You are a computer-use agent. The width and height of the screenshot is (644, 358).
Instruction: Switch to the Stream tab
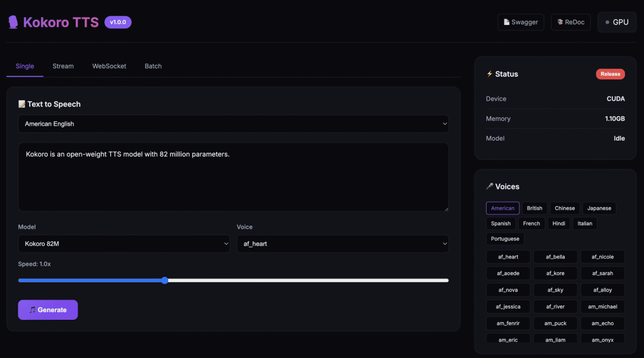63,66
